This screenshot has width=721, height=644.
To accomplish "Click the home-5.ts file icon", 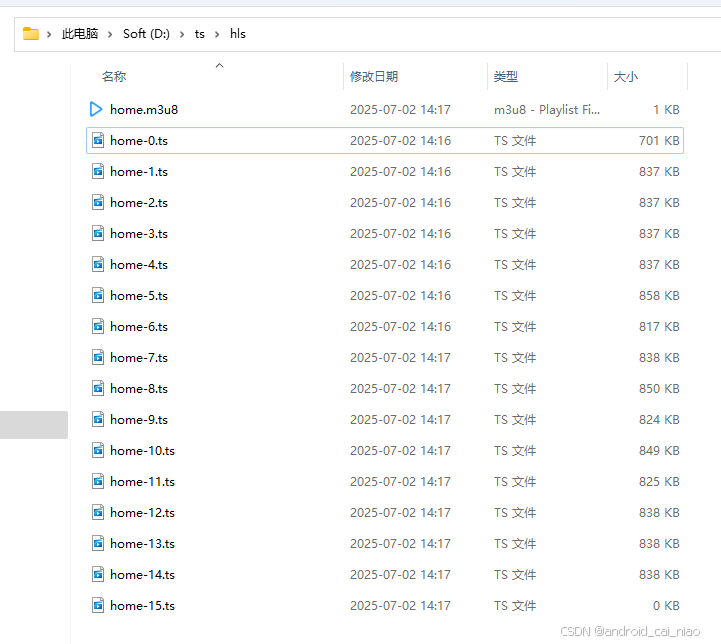I will 98,296.
